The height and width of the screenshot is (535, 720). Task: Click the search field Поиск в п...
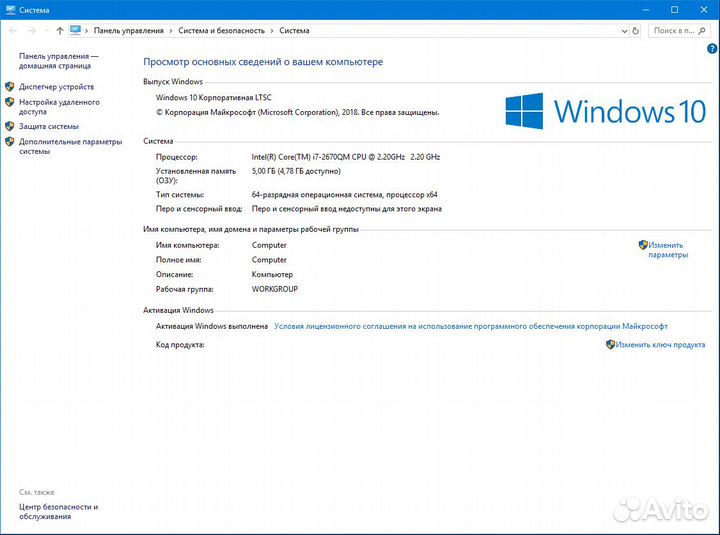pyautogui.click(x=678, y=31)
